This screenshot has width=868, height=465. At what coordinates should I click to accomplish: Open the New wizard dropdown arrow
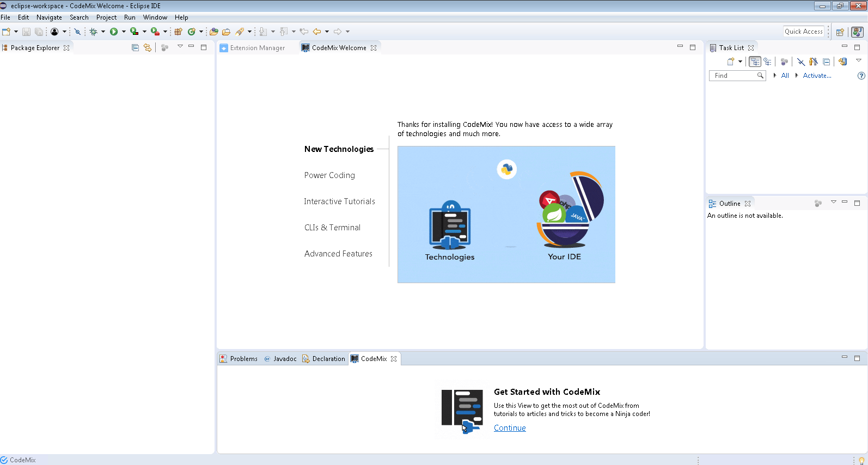(16, 32)
